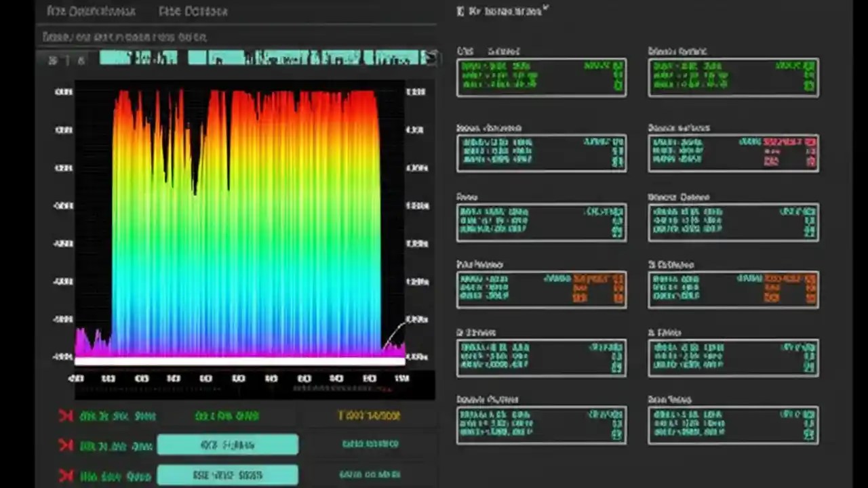Click the red X icon on second channel row
This screenshot has width=868, height=488.
66,445
